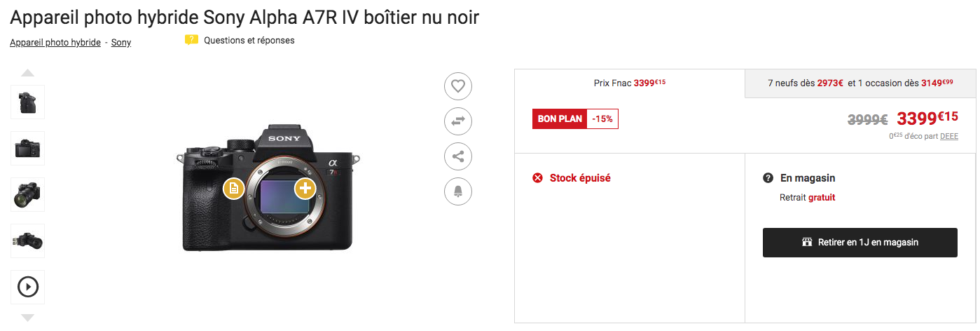Enable alert with the bell icon
This screenshot has width=980, height=331.
click(x=458, y=191)
